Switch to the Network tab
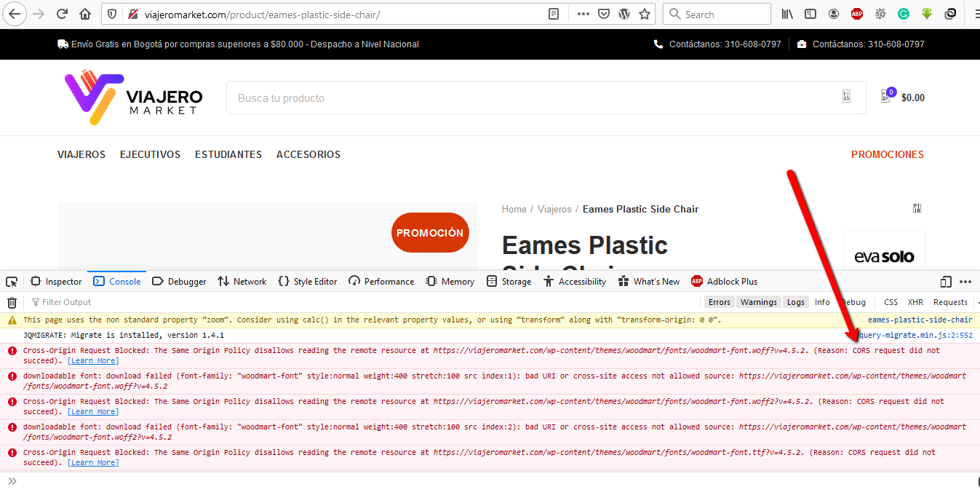Screen dimensions: 980x503 point(242,282)
